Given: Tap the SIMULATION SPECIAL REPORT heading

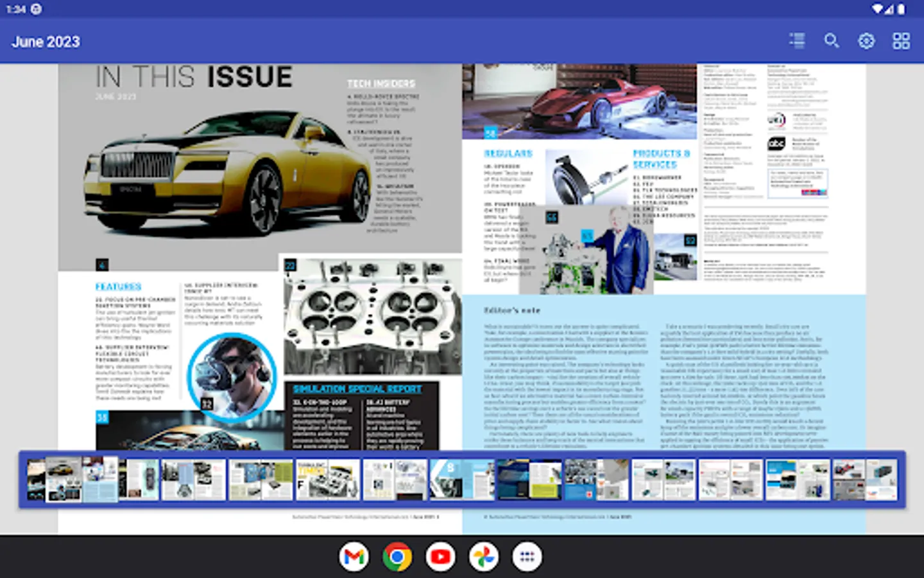Looking at the screenshot, I should click(357, 389).
